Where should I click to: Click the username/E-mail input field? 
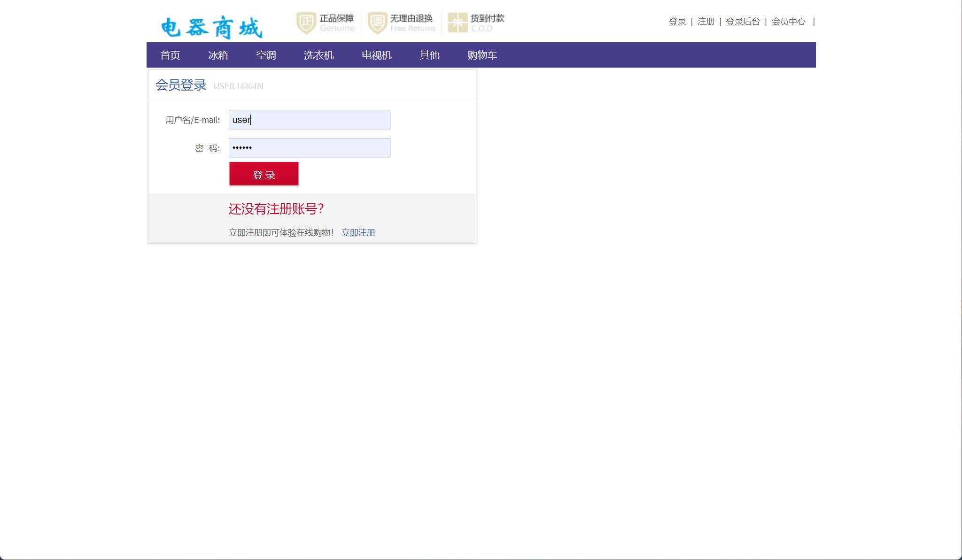(x=309, y=120)
